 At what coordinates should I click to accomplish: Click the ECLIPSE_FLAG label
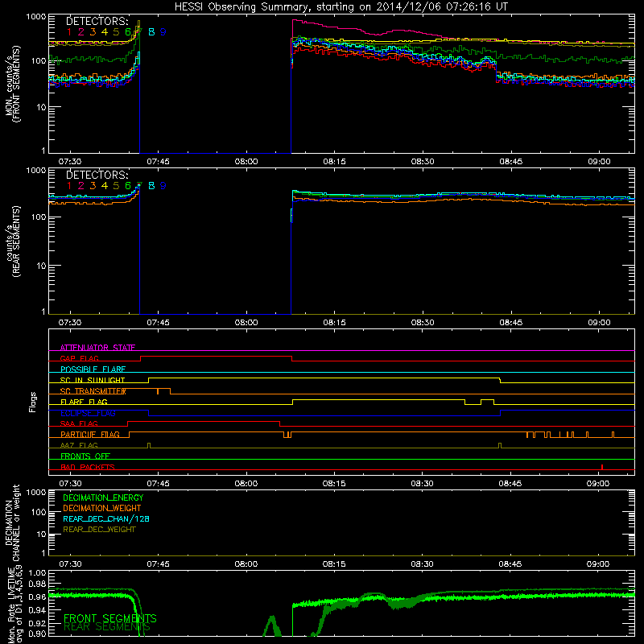tap(88, 413)
